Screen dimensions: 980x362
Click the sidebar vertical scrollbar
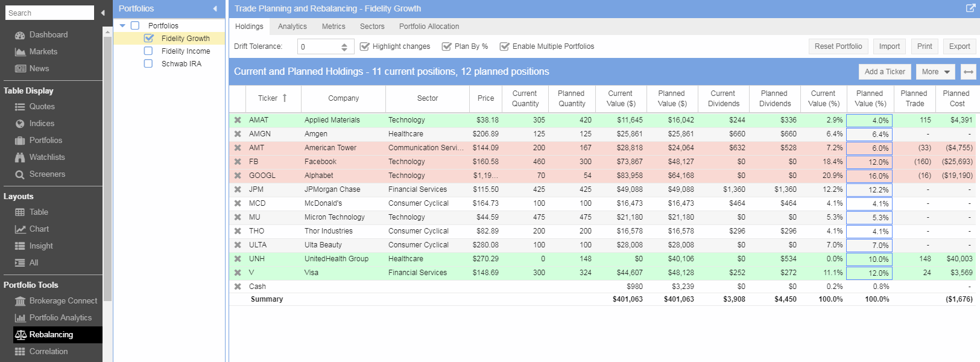107,169
